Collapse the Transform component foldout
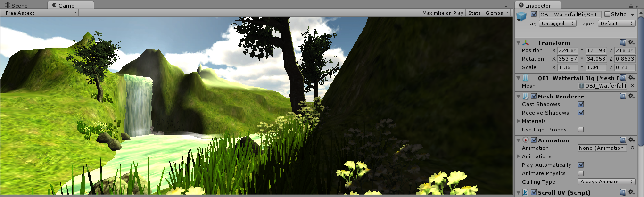Screen dimensions: 644x197 519,42
